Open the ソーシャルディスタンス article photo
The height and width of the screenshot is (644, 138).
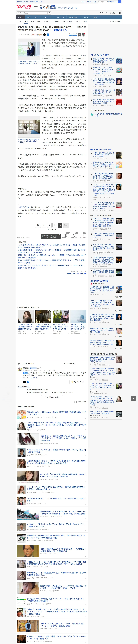click(29, 49)
